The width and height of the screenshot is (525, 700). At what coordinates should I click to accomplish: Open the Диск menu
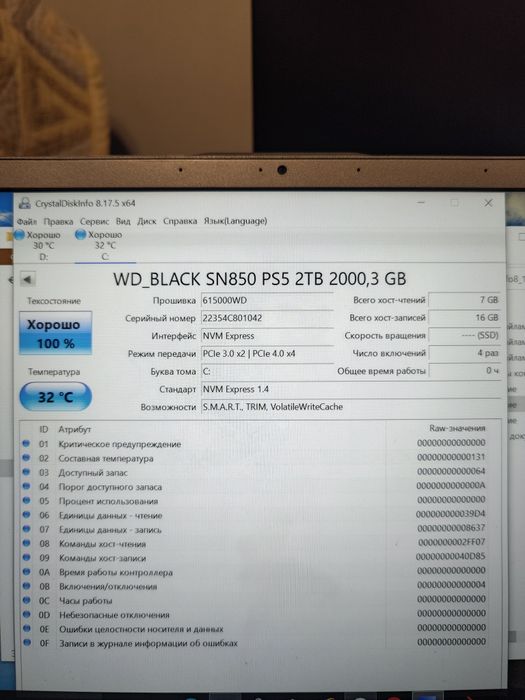point(146,221)
